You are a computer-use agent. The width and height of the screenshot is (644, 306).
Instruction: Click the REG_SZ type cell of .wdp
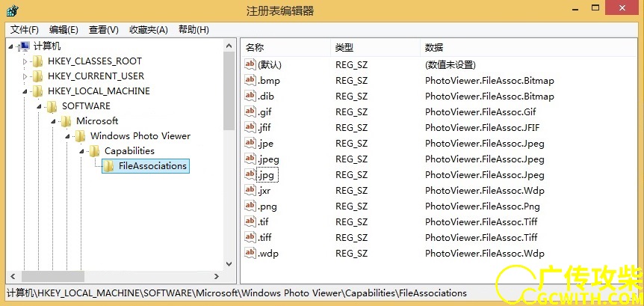click(352, 253)
